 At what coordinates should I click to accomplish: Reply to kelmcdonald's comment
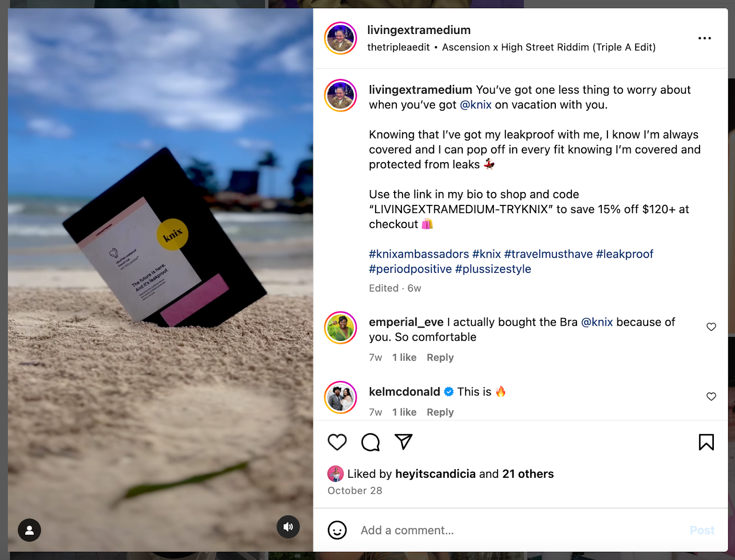tap(440, 412)
